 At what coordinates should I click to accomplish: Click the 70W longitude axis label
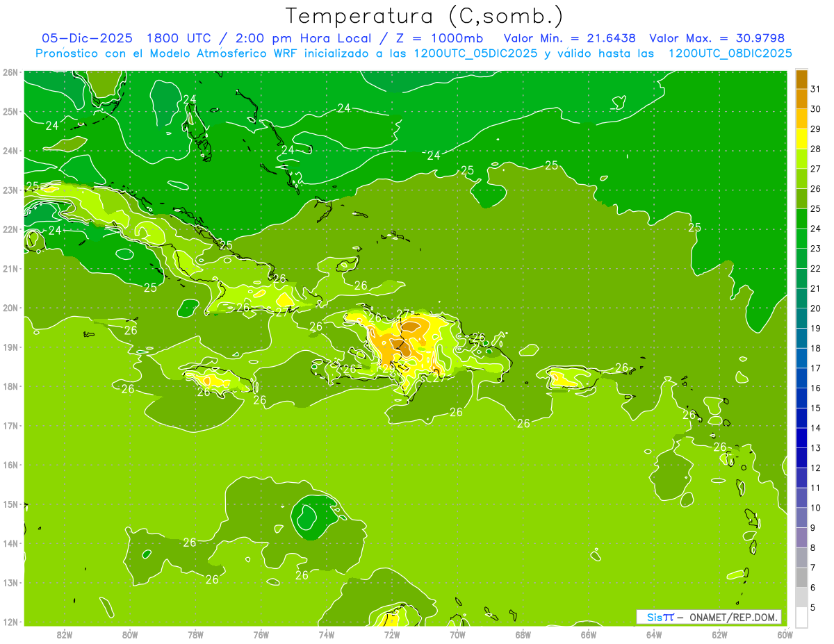[x=457, y=634]
